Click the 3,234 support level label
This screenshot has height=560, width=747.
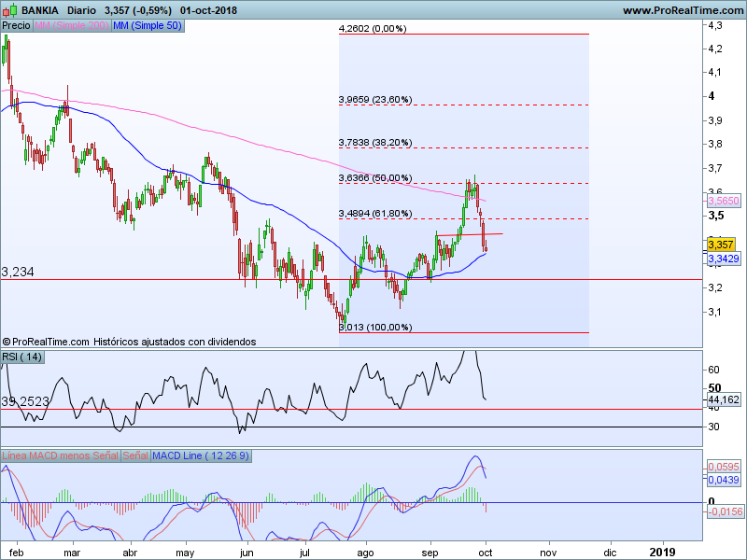[18, 272]
